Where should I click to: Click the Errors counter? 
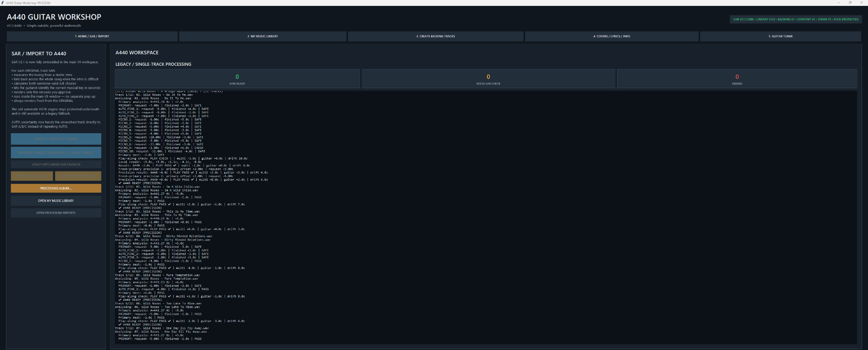click(737, 79)
